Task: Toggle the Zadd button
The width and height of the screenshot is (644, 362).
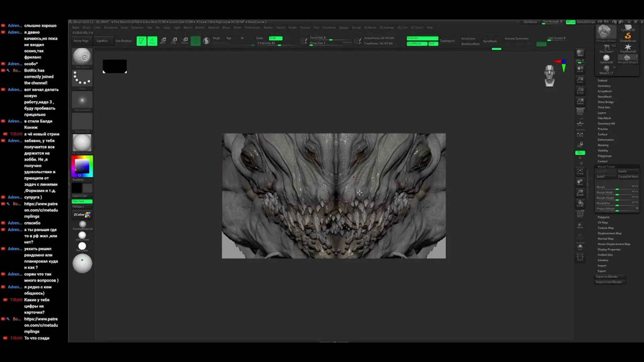Action: pos(260,38)
